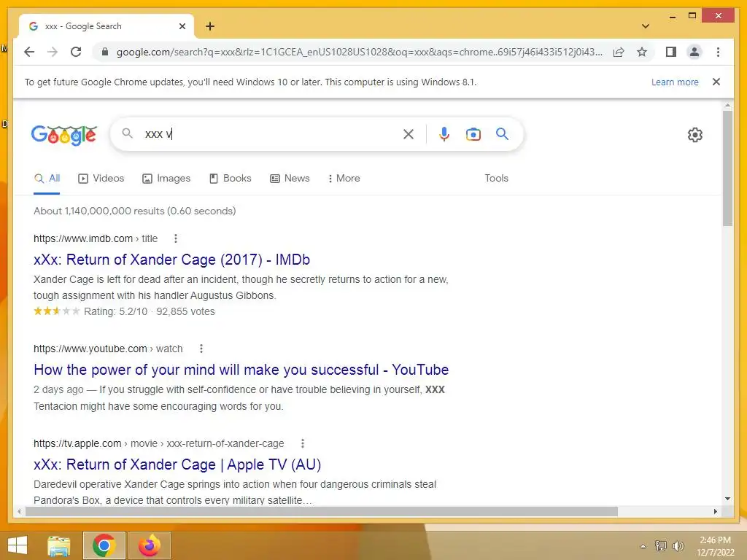Share this page icon in address bar
This screenshot has height=560, width=747.
pos(619,52)
